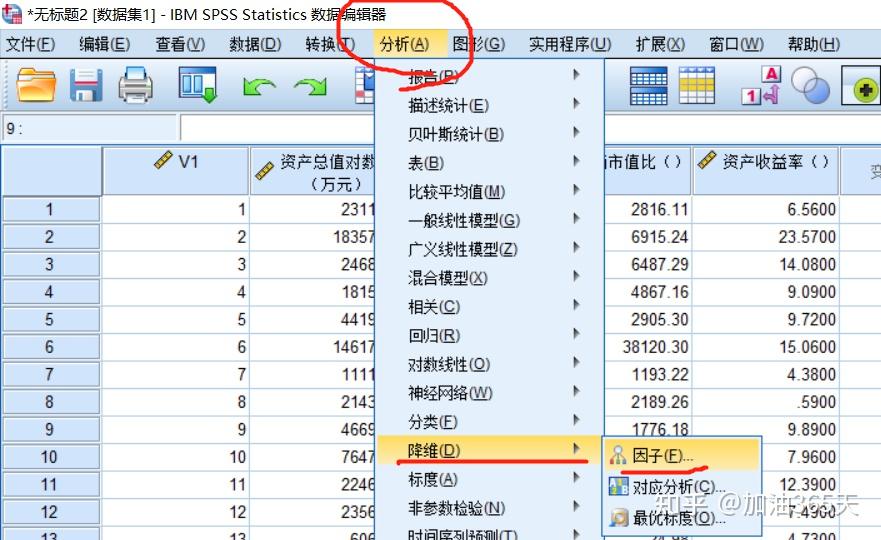Viewport: 881px width, 540px height.
Task: Click ruler icon beside 资产收益率 column
Action: [707, 160]
